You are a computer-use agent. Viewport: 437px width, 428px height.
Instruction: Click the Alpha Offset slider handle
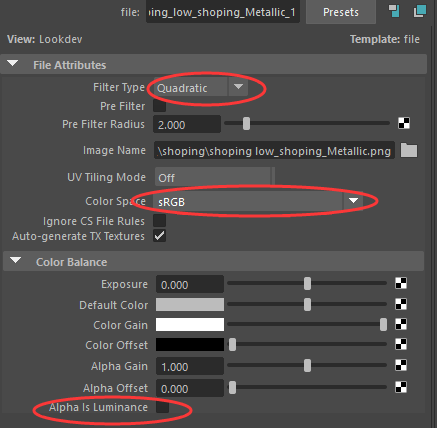[x=232, y=387]
